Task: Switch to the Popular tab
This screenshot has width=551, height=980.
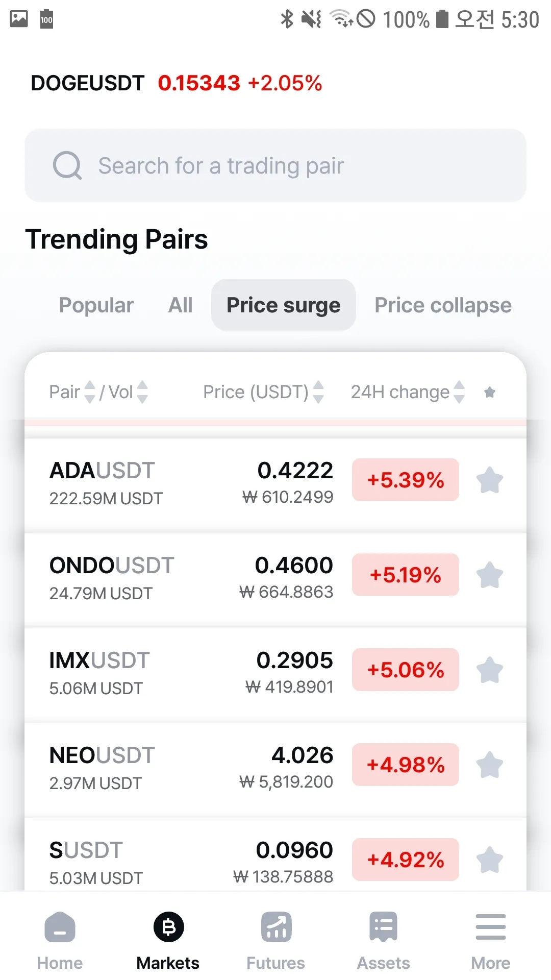Action: (96, 305)
